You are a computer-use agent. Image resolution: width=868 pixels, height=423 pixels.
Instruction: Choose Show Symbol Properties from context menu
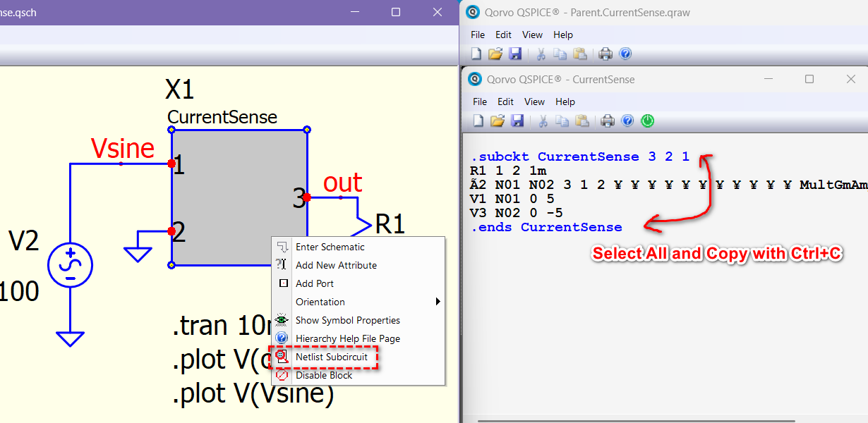(358, 320)
